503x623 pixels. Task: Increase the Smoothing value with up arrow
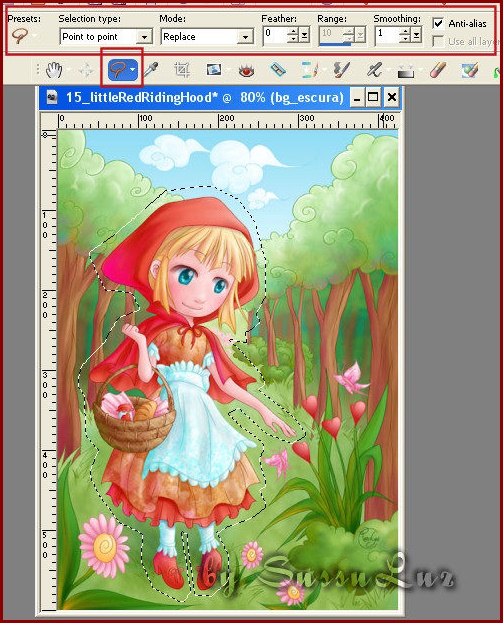[x=405, y=31]
